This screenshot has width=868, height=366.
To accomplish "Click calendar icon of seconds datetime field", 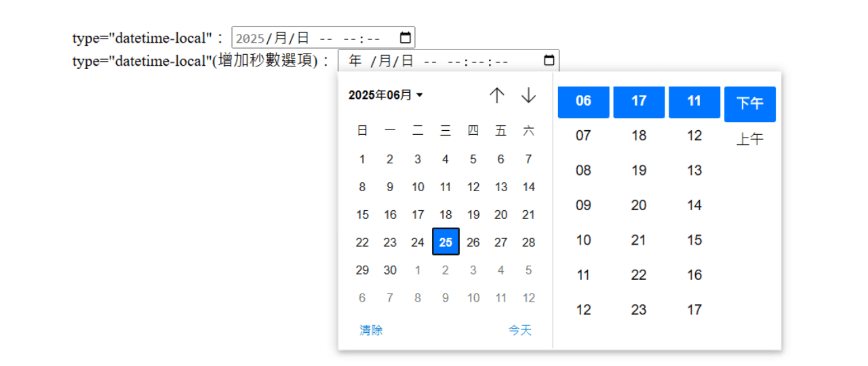I will (x=549, y=60).
